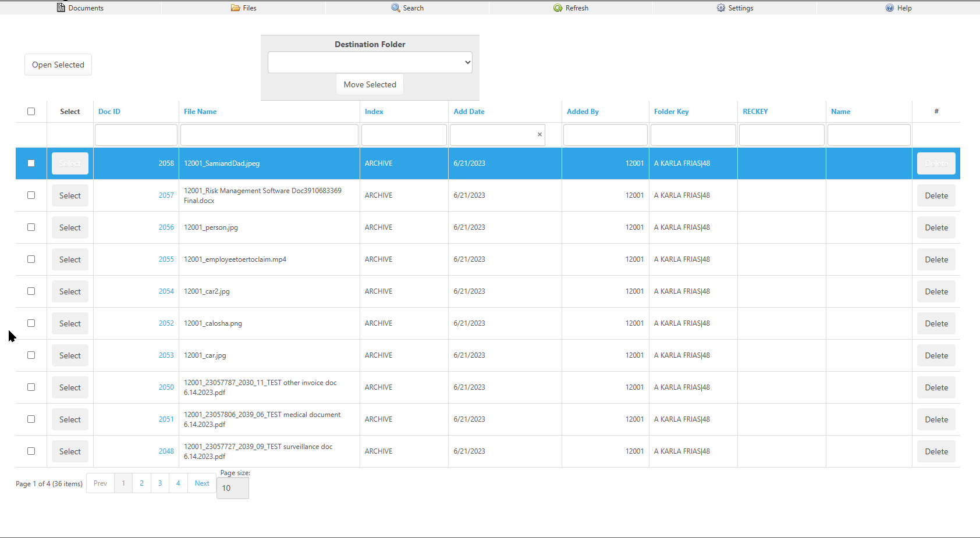Open the Page size selector
The width and height of the screenshot is (980, 538).
232,488
